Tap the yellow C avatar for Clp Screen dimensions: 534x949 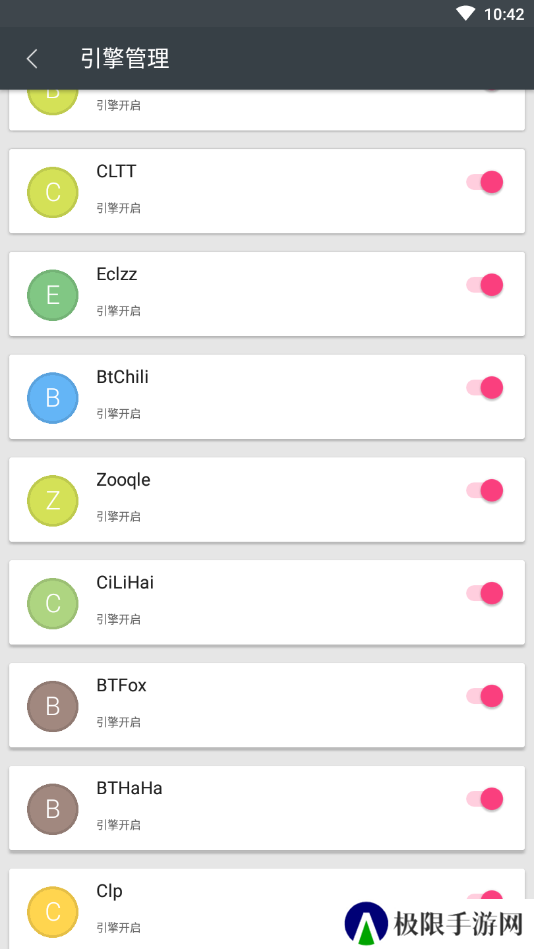click(x=53, y=913)
